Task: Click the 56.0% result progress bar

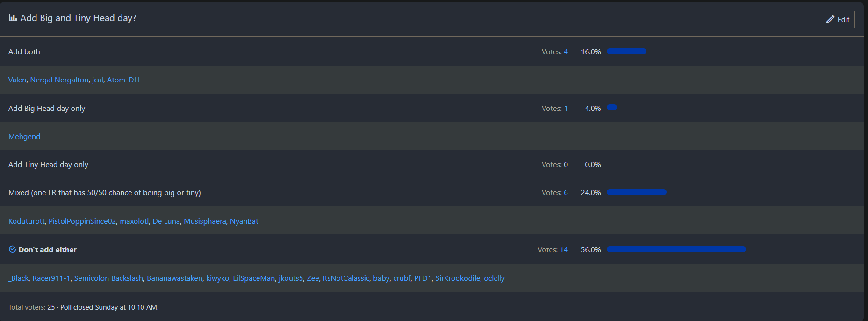Action: [676, 249]
